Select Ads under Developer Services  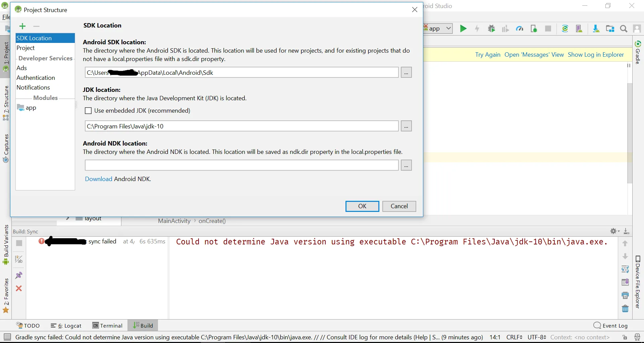pyautogui.click(x=45, y=68)
